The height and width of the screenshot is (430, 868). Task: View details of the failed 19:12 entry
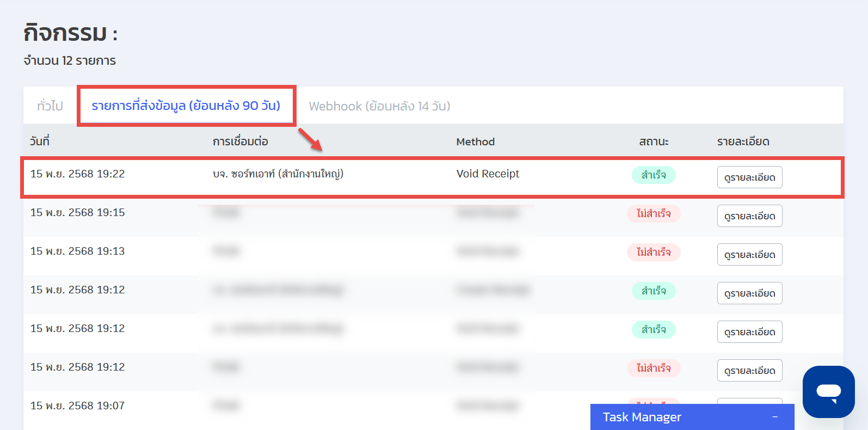(x=749, y=371)
